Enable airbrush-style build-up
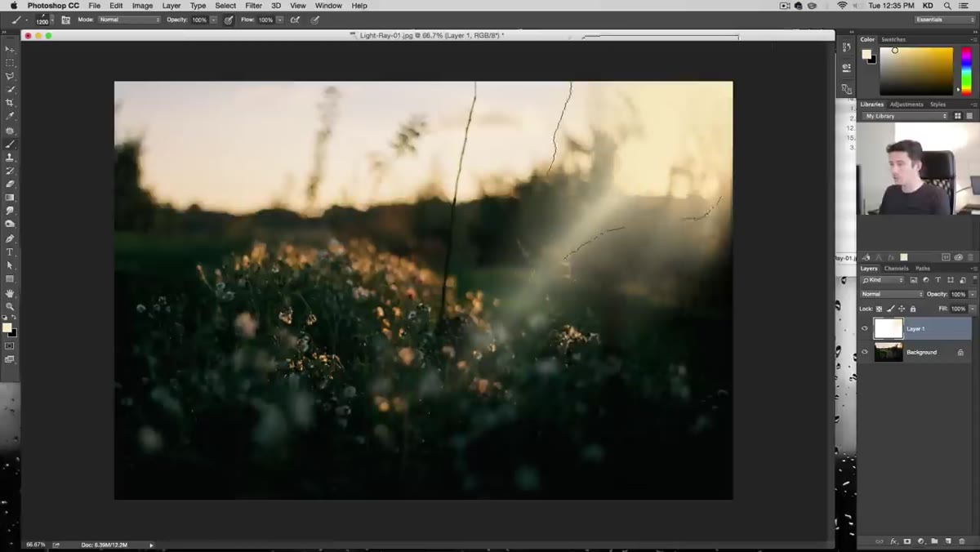 point(296,20)
